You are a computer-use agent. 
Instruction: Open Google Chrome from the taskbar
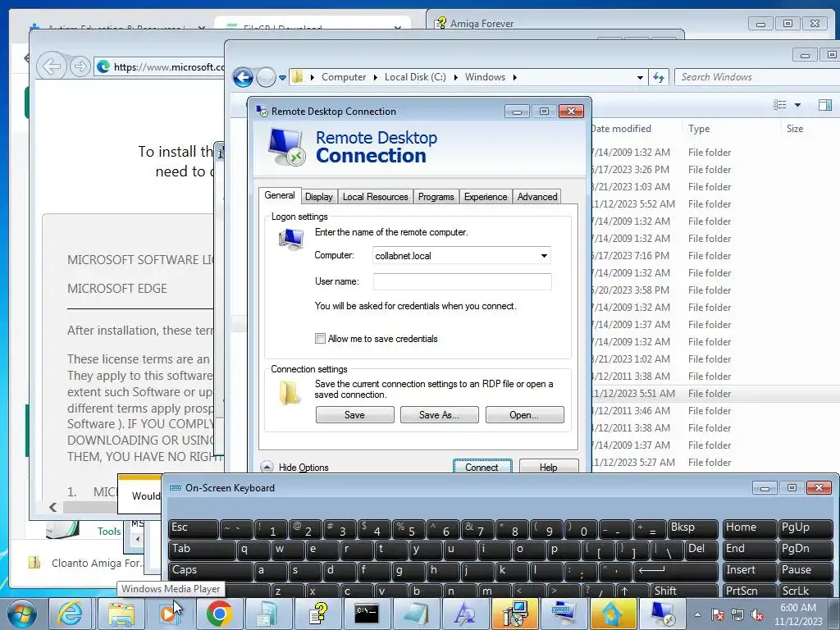[x=219, y=614]
